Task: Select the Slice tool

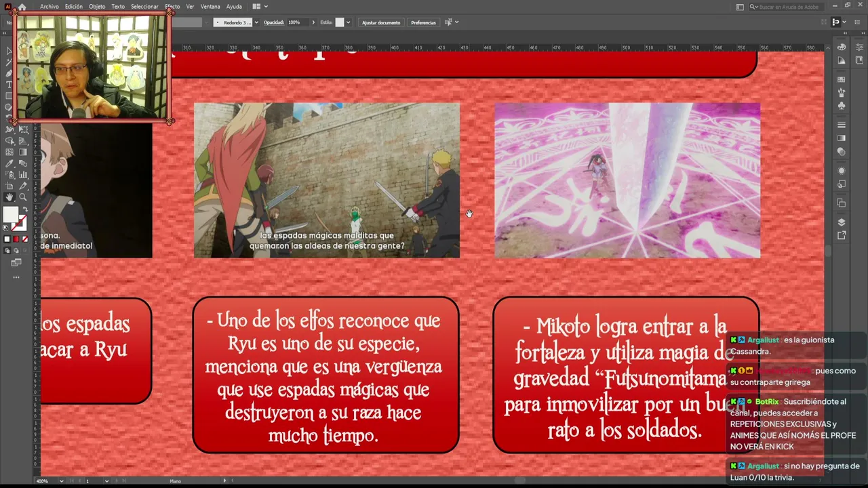Action: (22, 186)
